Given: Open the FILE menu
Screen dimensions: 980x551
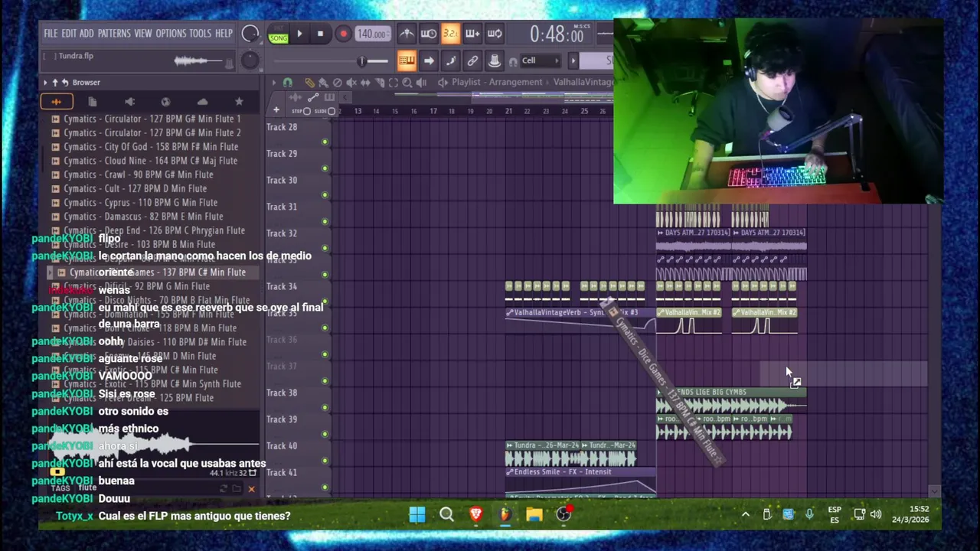Looking at the screenshot, I should [51, 34].
